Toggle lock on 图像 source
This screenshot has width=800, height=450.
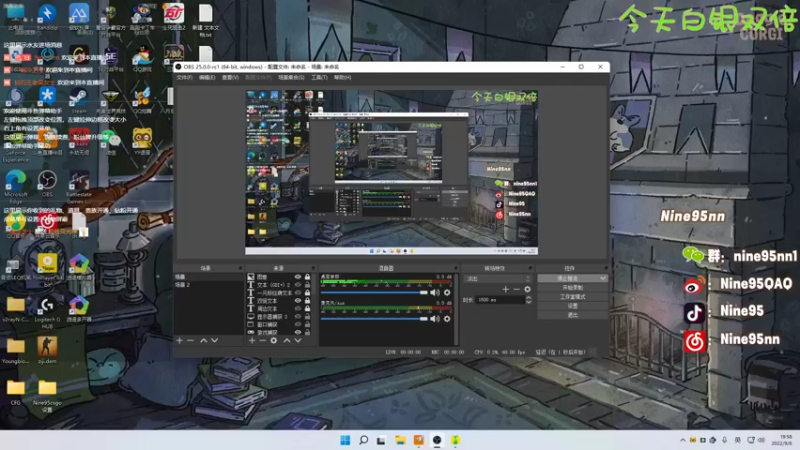(x=308, y=277)
